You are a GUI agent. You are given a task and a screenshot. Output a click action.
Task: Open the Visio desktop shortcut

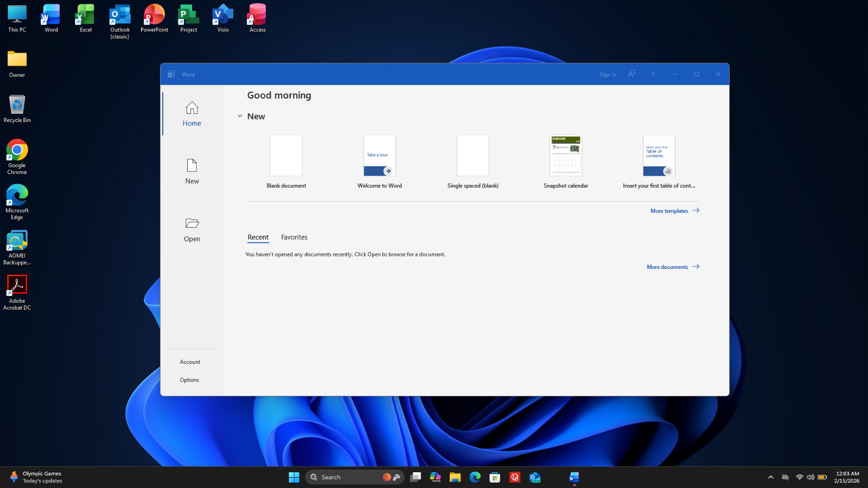(223, 18)
